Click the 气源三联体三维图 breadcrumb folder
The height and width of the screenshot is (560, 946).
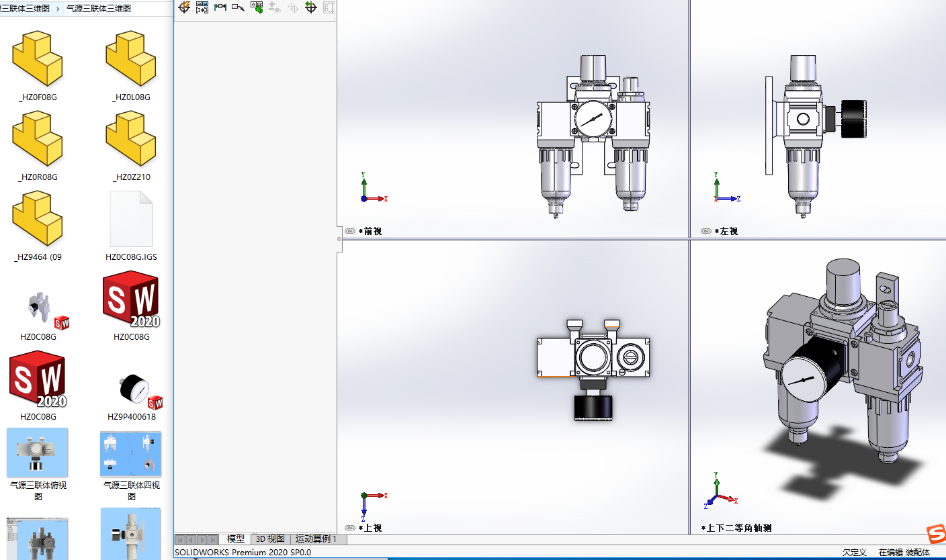(99, 9)
